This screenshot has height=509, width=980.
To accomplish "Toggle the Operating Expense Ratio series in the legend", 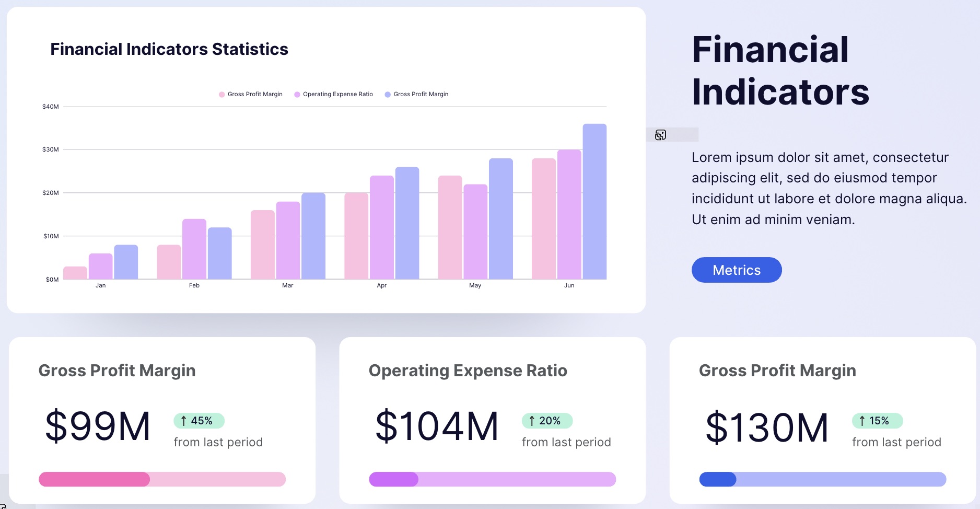I will (337, 94).
